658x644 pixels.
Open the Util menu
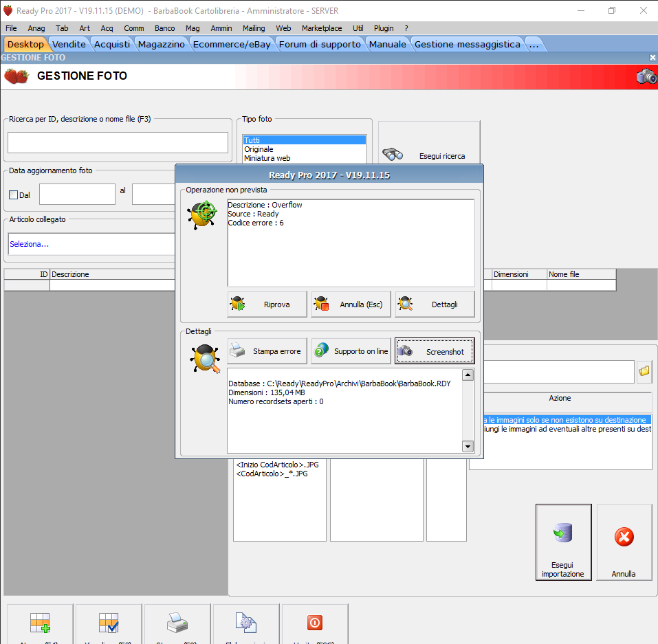pyautogui.click(x=358, y=28)
